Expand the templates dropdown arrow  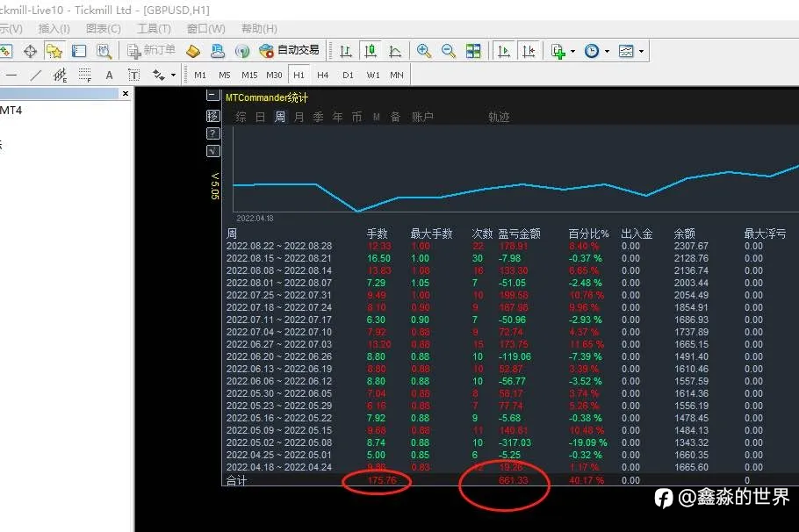point(641,52)
